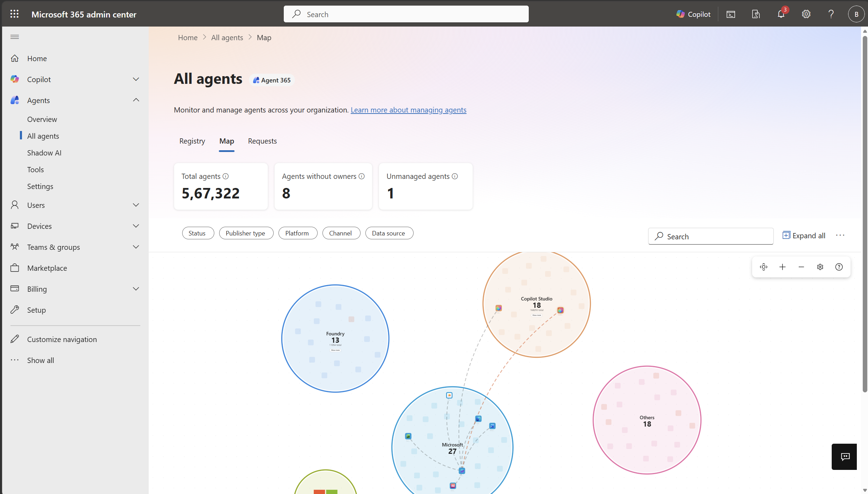The width and height of the screenshot is (868, 494).
Task: Click the Unmanaged agents info icon
Action: click(x=455, y=176)
